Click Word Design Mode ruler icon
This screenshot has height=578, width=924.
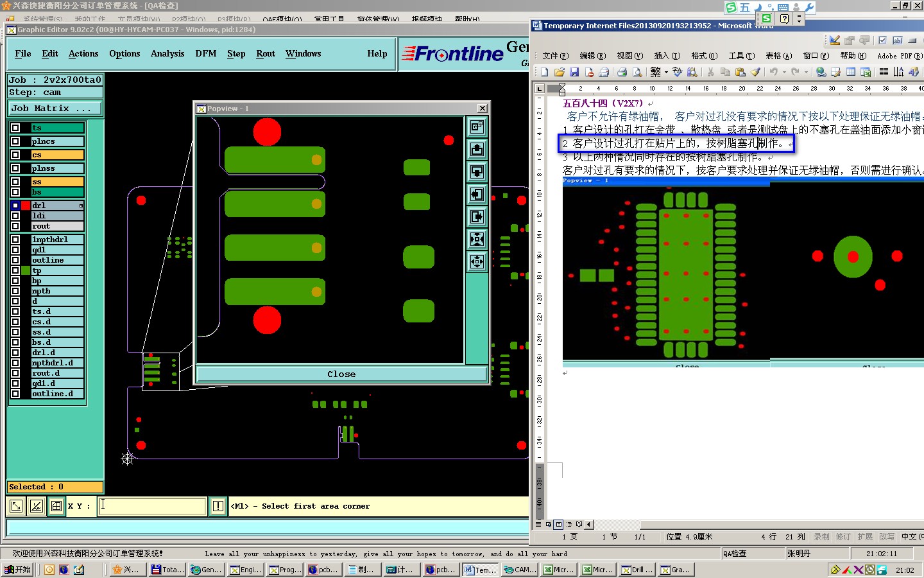[834, 40]
